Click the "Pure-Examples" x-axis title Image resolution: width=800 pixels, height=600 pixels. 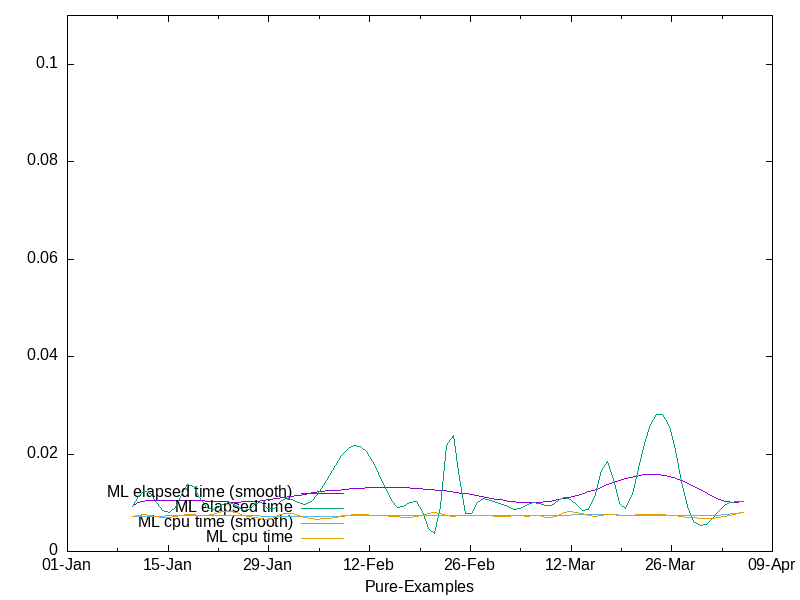419,586
